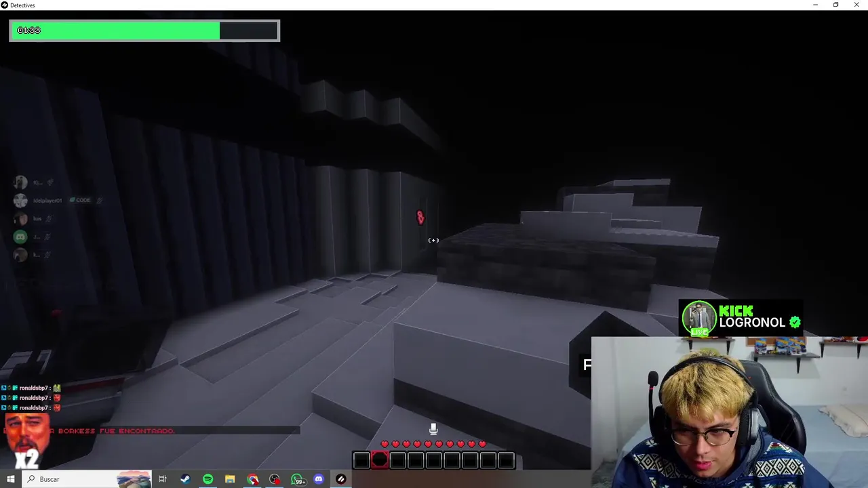Image resolution: width=868 pixels, height=488 pixels.
Task: Open File Explorer from the taskbar
Action: click(230, 479)
